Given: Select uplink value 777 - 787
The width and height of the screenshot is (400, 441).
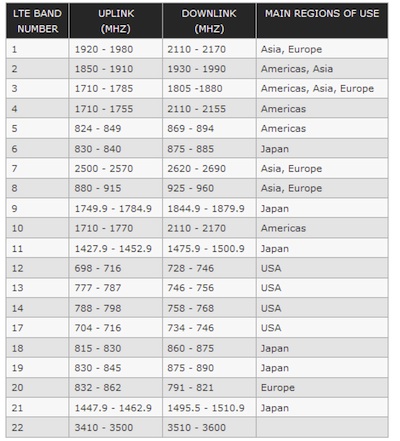Looking at the screenshot, I should (x=116, y=288).
